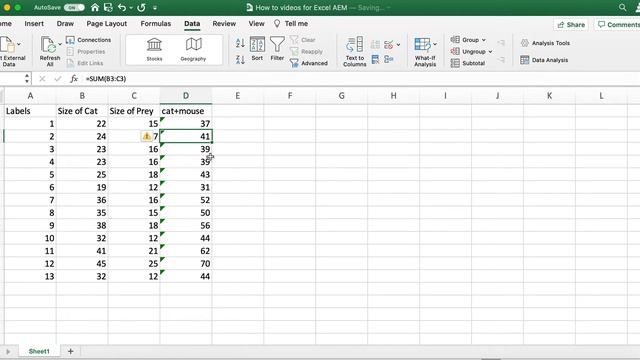Image resolution: width=640 pixels, height=360 pixels.
Task: Expand the What-If Analysis dropdown arrow
Action: pyautogui.click(x=435, y=44)
